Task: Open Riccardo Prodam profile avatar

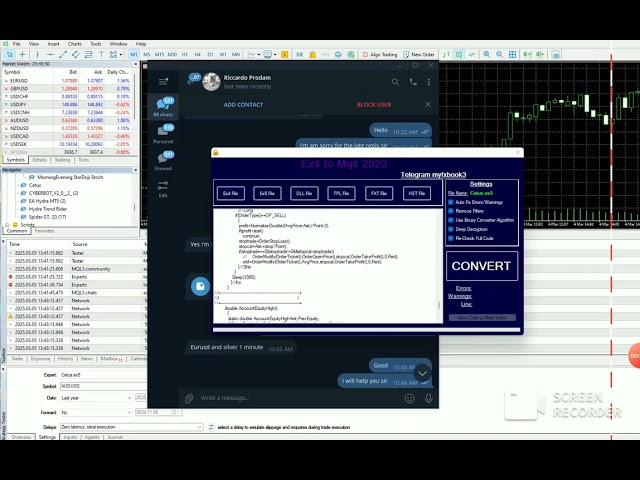Action: tap(211, 82)
